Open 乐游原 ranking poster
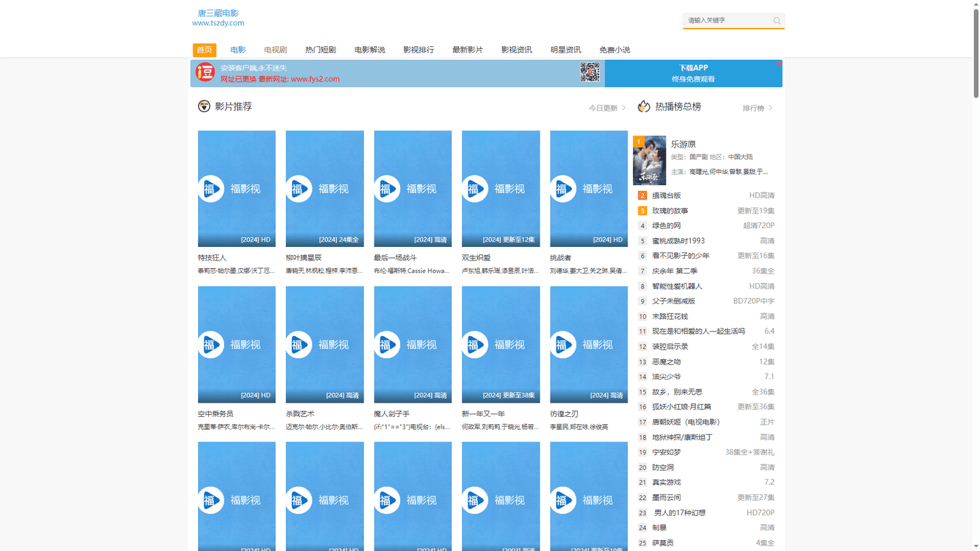The width and height of the screenshot is (980, 551). [x=649, y=161]
